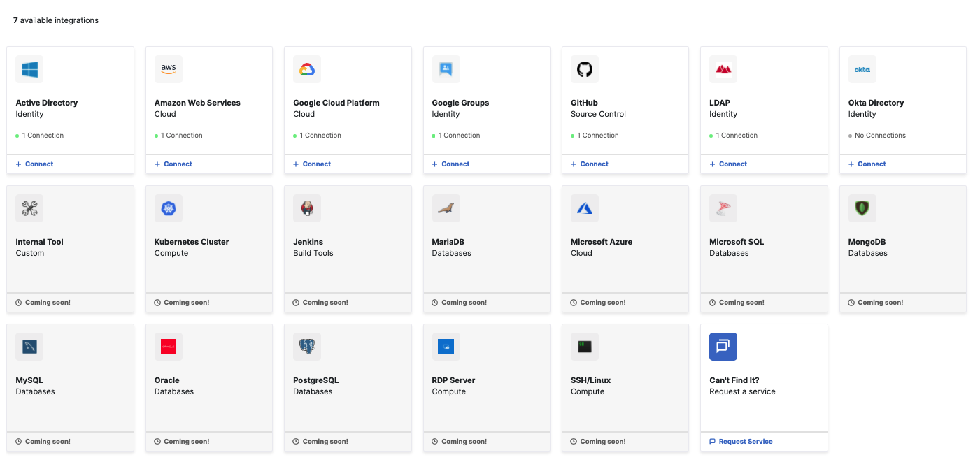Click the MySQL dolphin icon
Image resolution: width=980 pixels, height=462 pixels.
coord(29,347)
